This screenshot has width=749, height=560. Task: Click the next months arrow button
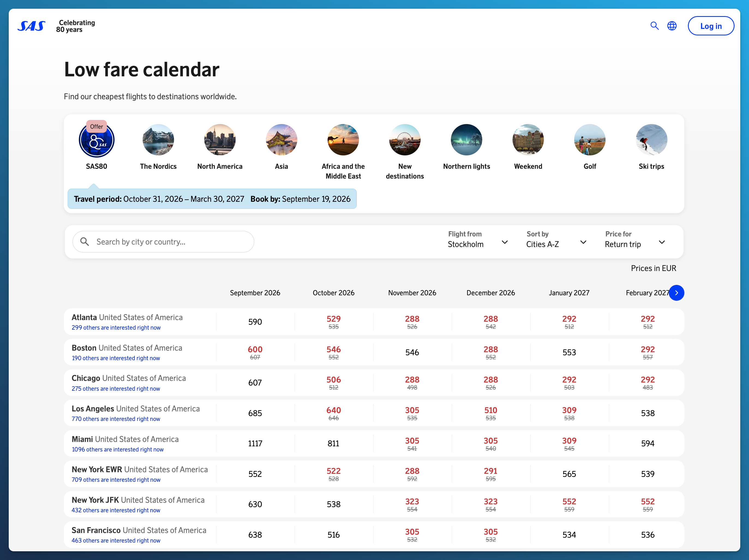pos(676,293)
